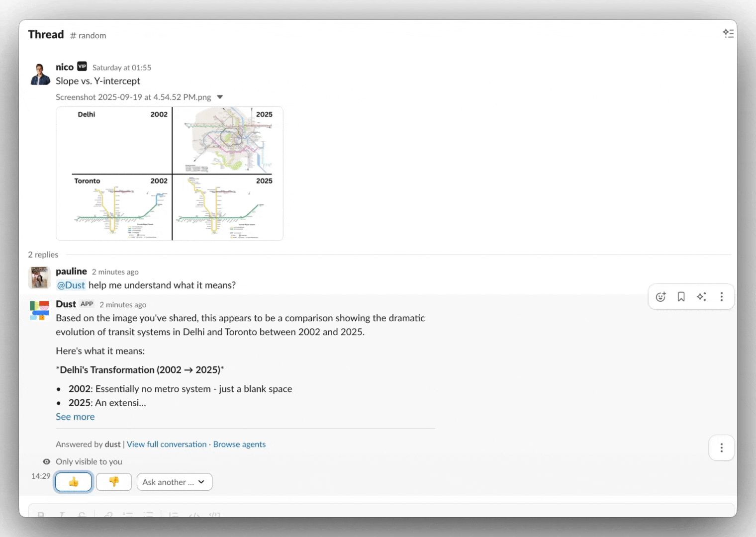Click pauline's profile picture
Viewport: 756px width, 537px height.
click(40, 277)
